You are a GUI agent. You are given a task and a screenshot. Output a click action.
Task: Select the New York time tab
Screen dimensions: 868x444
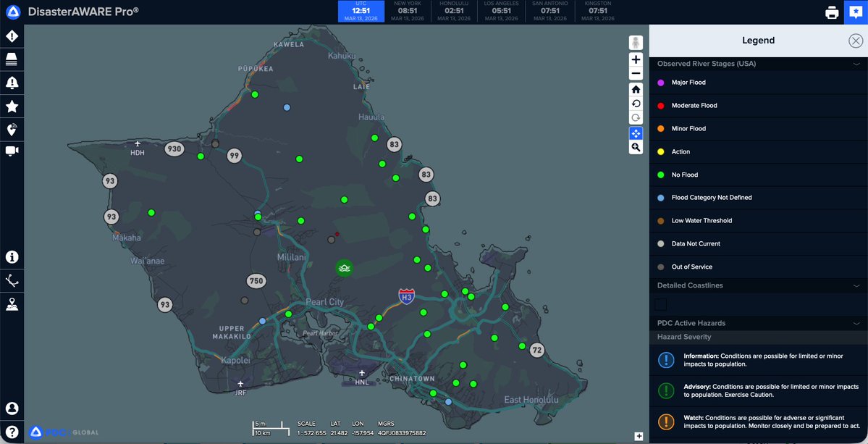[x=408, y=11]
